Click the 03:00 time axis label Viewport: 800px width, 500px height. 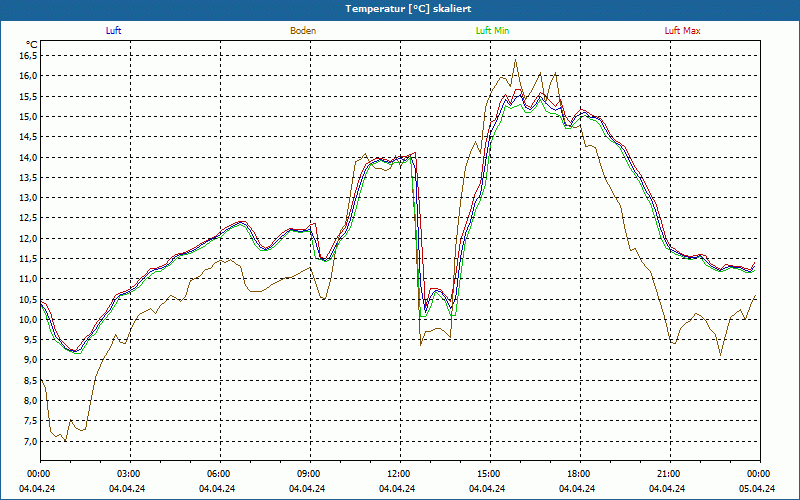tap(130, 474)
